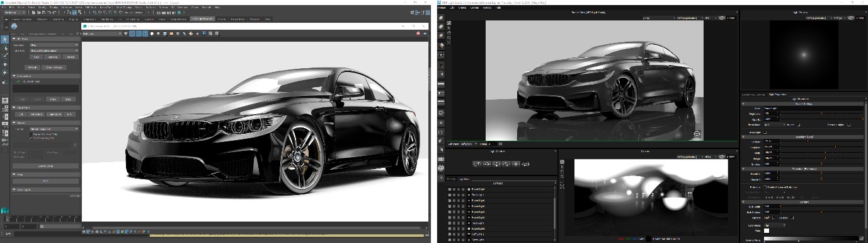The image size is (868, 243).
Task: Open the Maya workspace menu set dropdown
Action: 14,12
